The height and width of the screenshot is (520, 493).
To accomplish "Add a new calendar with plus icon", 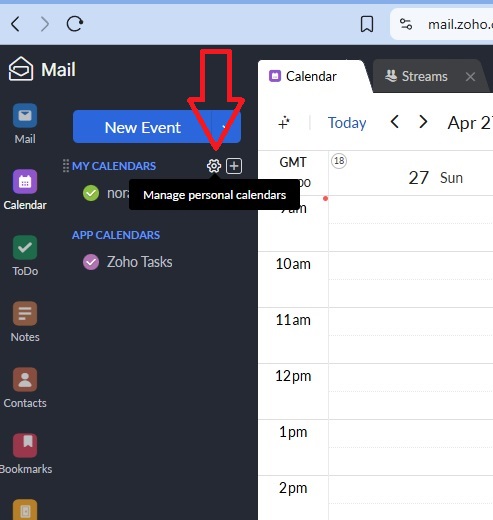I will [234, 166].
